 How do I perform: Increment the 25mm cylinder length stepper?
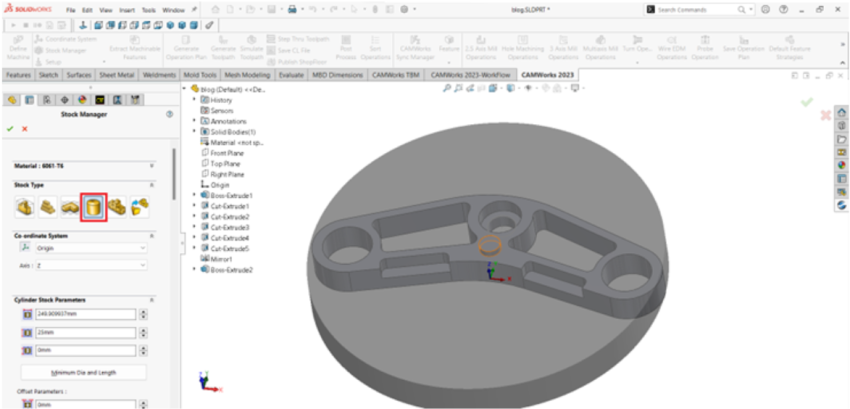point(144,329)
